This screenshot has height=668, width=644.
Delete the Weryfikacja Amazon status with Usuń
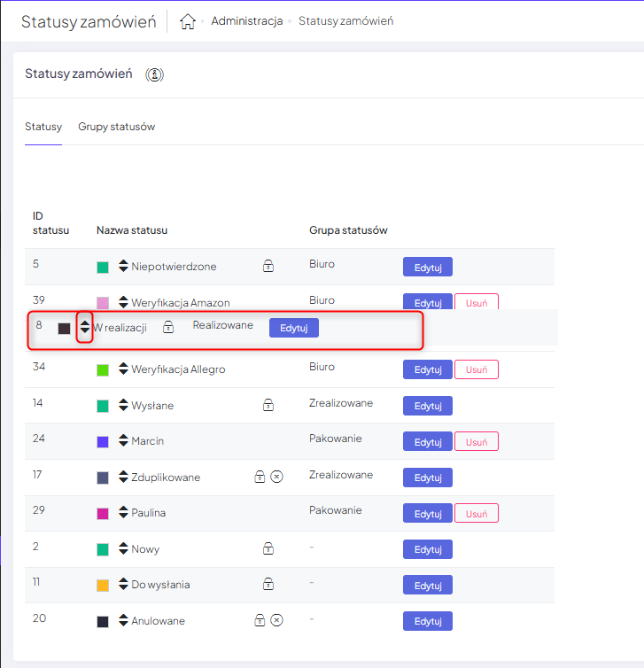pyautogui.click(x=476, y=302)
